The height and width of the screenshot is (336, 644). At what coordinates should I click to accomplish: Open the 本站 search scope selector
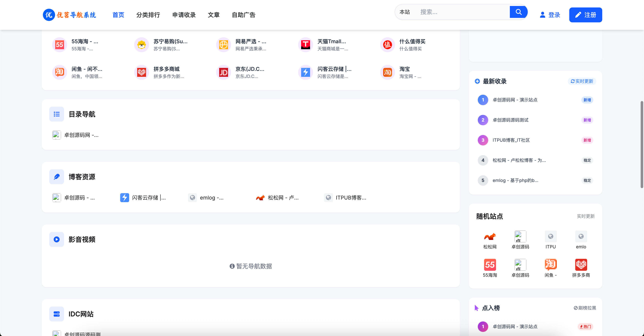click(x=405, y=12)
